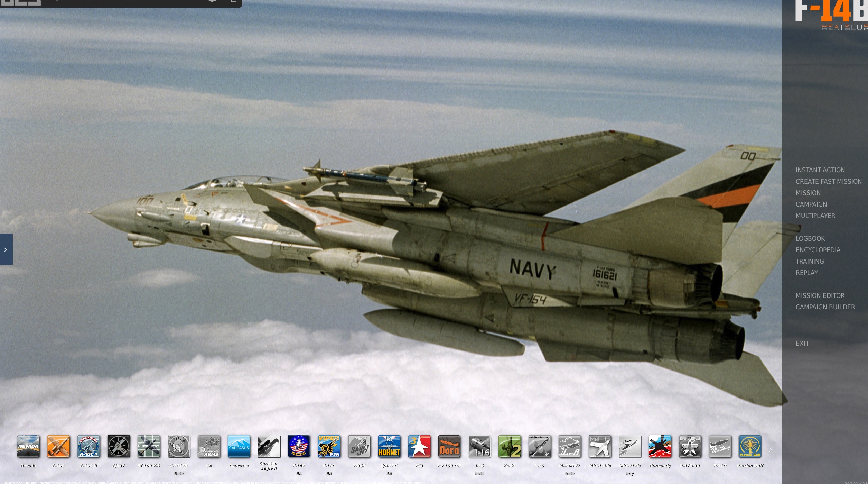The height and width of the screenshot is (484, 868).
Task: Open the F-14B Tomcat module icon
Action: pyautogui.click(x=299, y=447)
